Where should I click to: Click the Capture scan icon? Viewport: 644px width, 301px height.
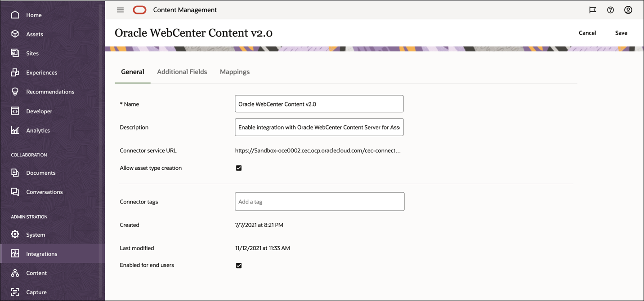15,292
